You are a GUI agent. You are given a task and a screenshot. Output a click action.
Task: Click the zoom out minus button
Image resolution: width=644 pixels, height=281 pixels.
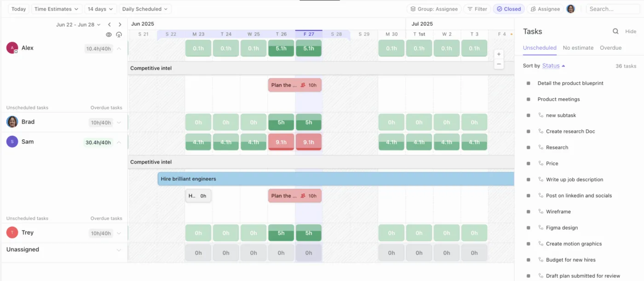click(499, 64)
